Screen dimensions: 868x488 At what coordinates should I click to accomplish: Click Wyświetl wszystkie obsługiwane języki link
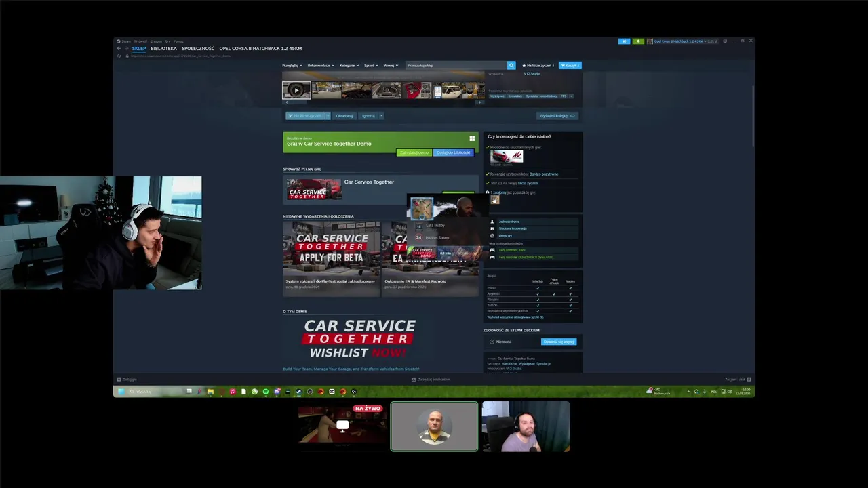point(515,317)
